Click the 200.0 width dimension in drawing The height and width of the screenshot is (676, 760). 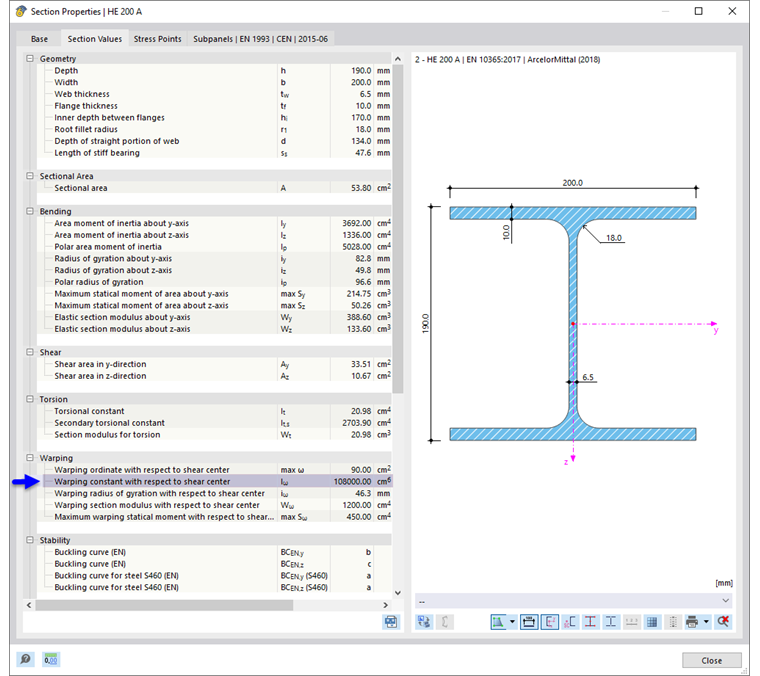[x=572, y=183]
